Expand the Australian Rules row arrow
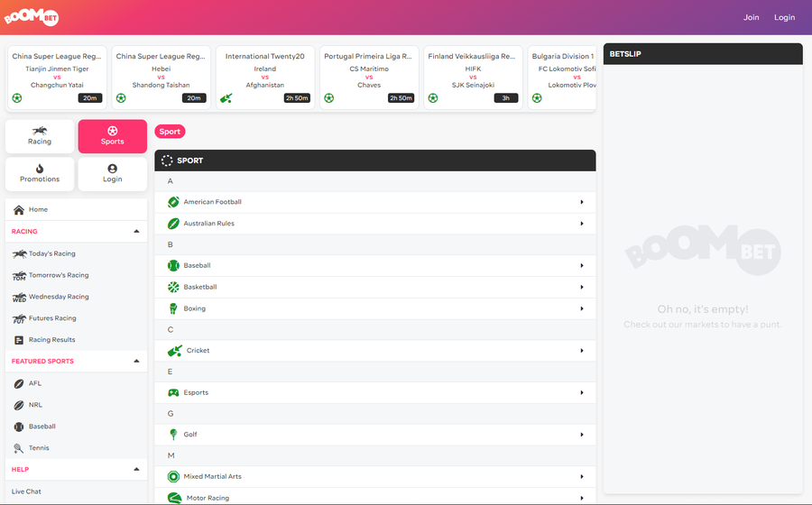Screen dimensions: 812x505 (x=582, y=224)
